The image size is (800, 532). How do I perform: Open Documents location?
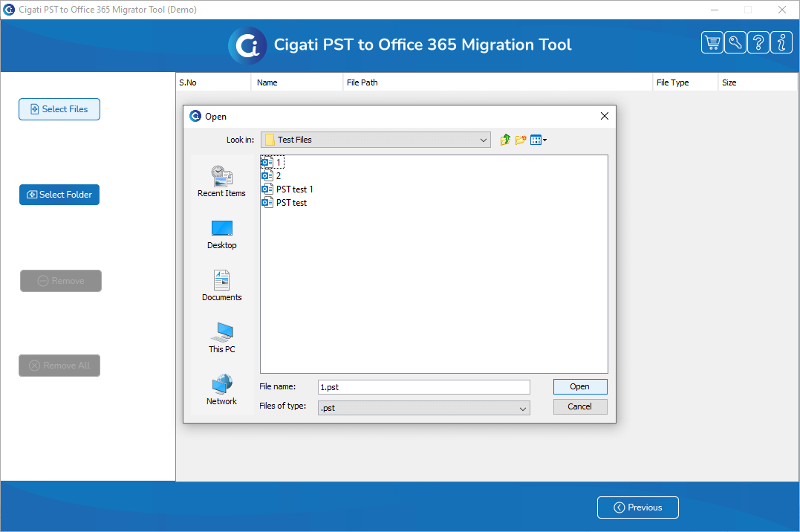pos(221,286)
